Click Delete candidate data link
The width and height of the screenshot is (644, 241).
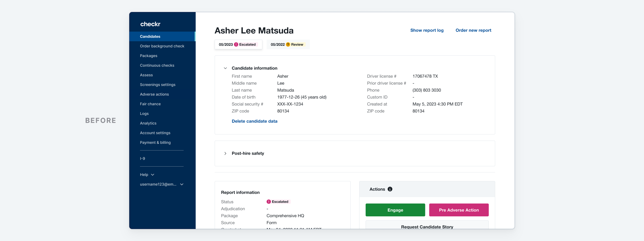pos(254,121)
